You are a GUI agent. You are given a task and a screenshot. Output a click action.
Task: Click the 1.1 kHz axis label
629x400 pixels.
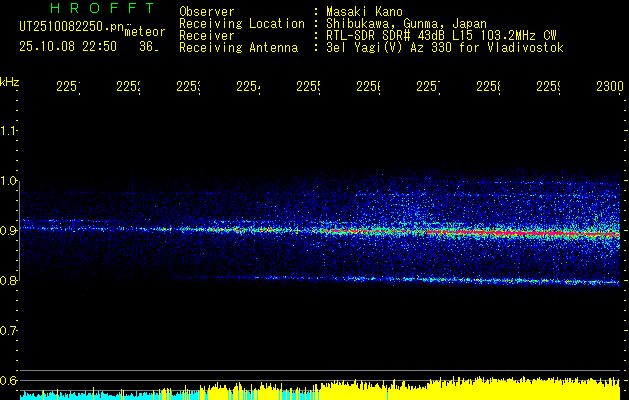pyautogui.click(x=8, y=130)
